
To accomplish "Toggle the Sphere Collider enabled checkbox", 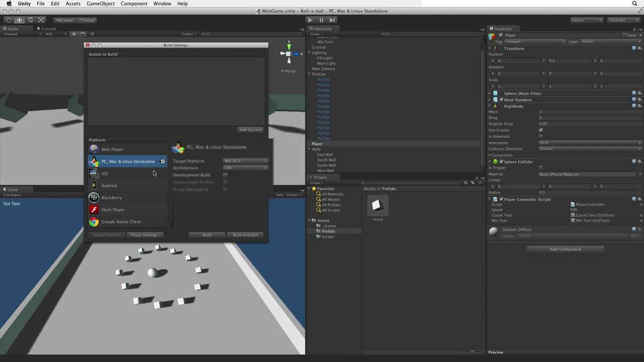I will tap(501, 162).
